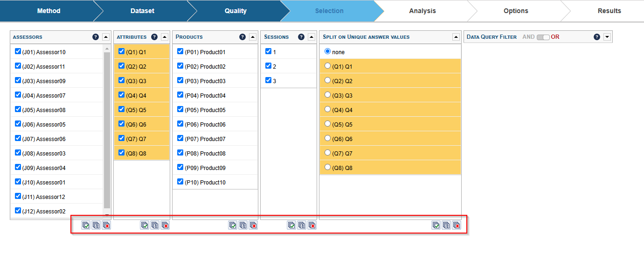Viewport: 644px width, 255px height.
Task: Click the Dataset step in wizard
Action: coord(142,11)
